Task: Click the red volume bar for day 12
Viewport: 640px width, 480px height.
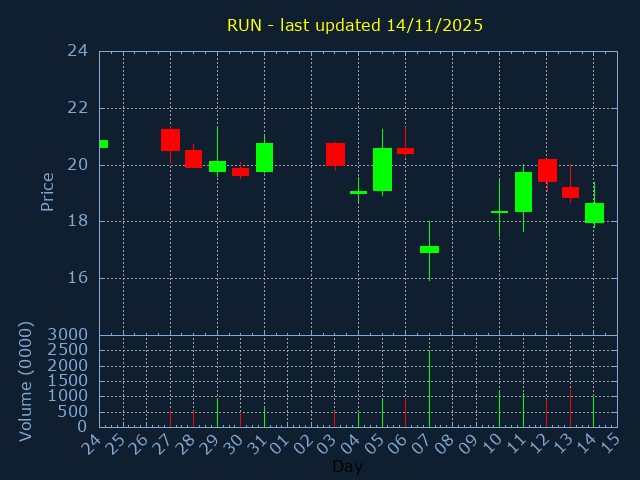Action: (x=547, y=413)
